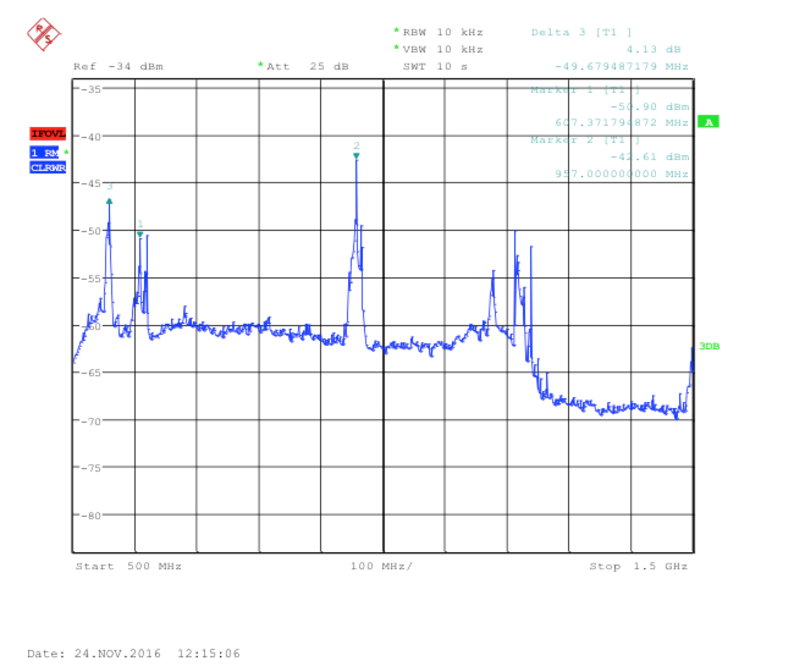Select the 1 RM trace badge
Image resolution: width=805 pixels, height=672 pixels.
[45, 153]
